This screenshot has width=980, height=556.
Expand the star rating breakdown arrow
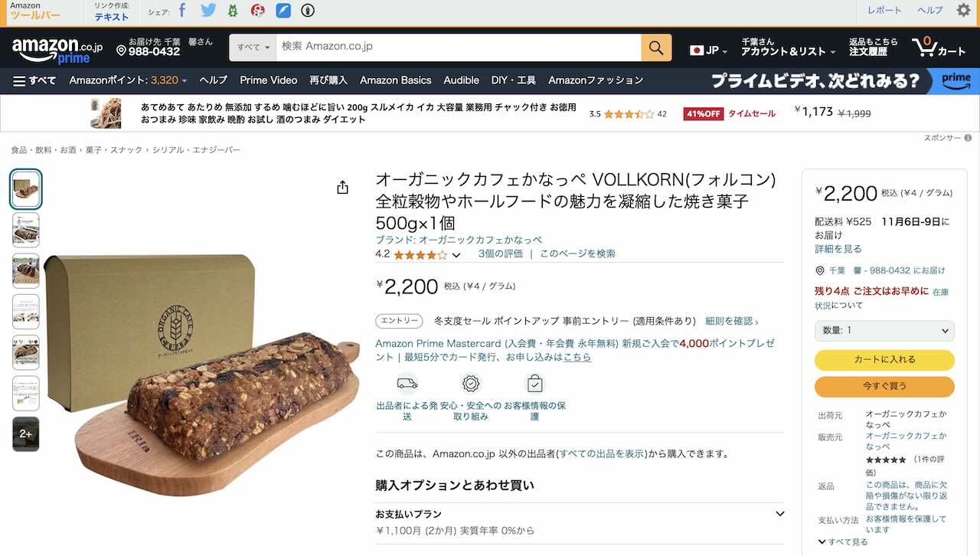(x=457, y=255)
